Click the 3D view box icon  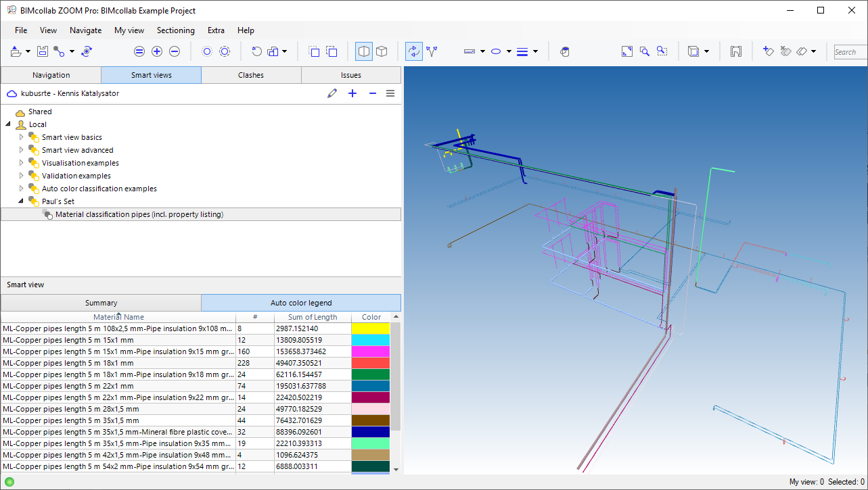point(693,51)
